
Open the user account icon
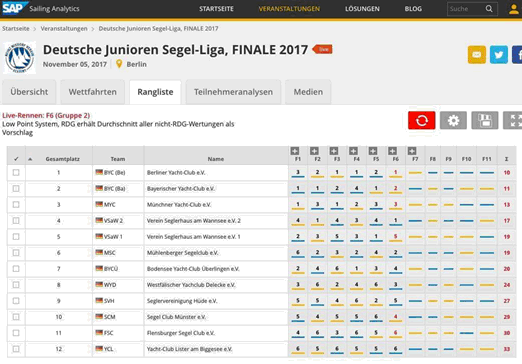coord(514,9)
